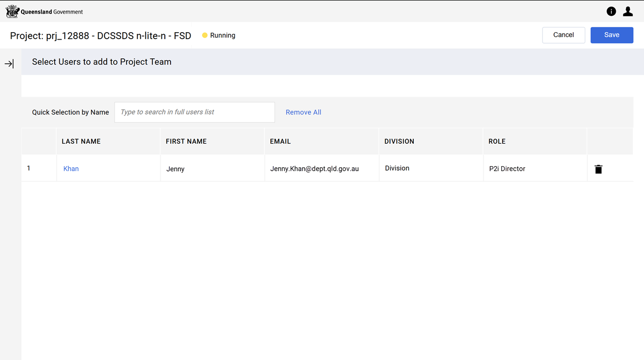Select the P2i Director role cell
This screenshot has height=360, width=644.
507,169
